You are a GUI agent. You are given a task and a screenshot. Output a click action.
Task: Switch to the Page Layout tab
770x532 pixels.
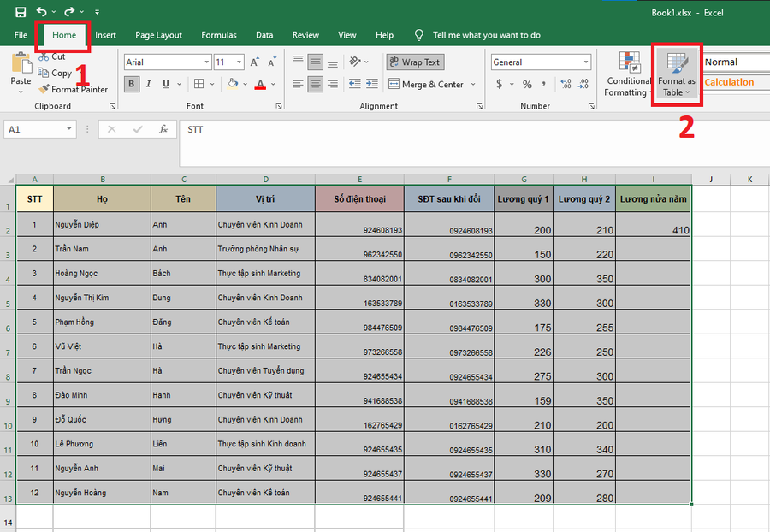point(158,35)
